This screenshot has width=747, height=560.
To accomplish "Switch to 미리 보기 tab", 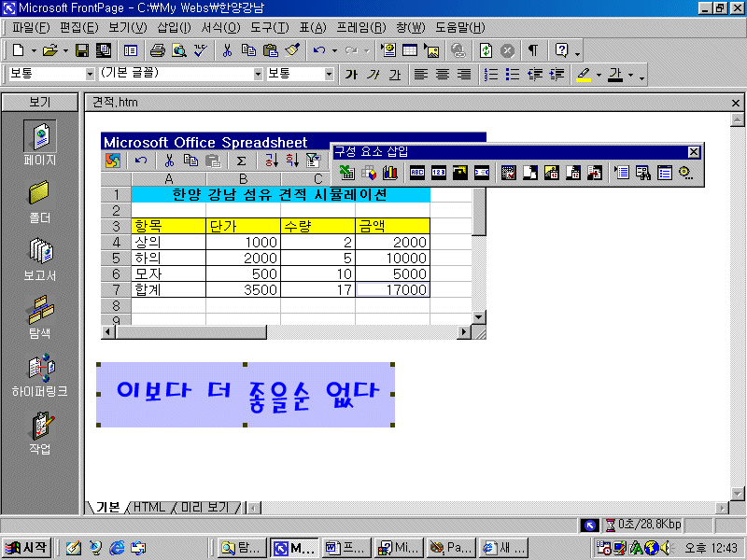I will (205, 508).
